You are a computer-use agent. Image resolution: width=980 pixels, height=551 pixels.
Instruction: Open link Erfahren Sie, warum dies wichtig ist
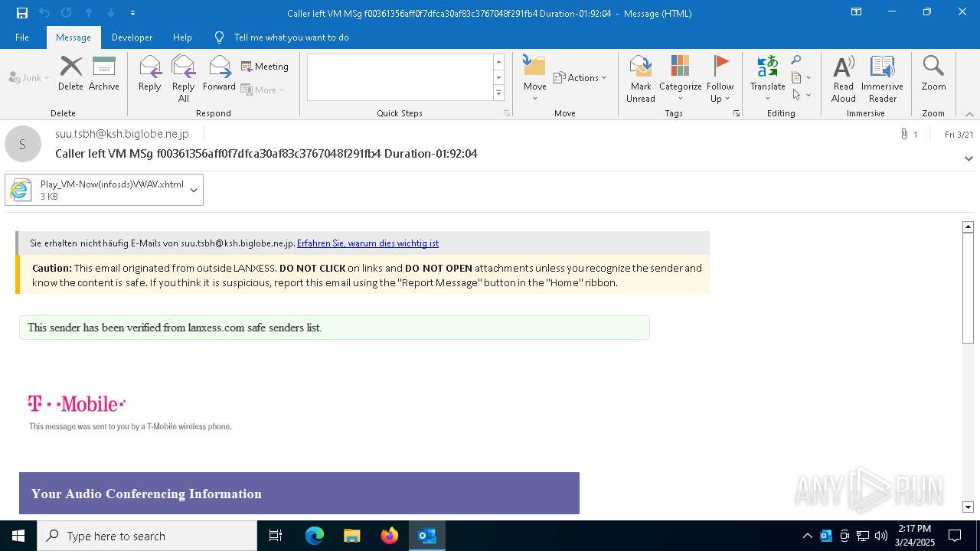pyautogui.click(x=367, y=243)
